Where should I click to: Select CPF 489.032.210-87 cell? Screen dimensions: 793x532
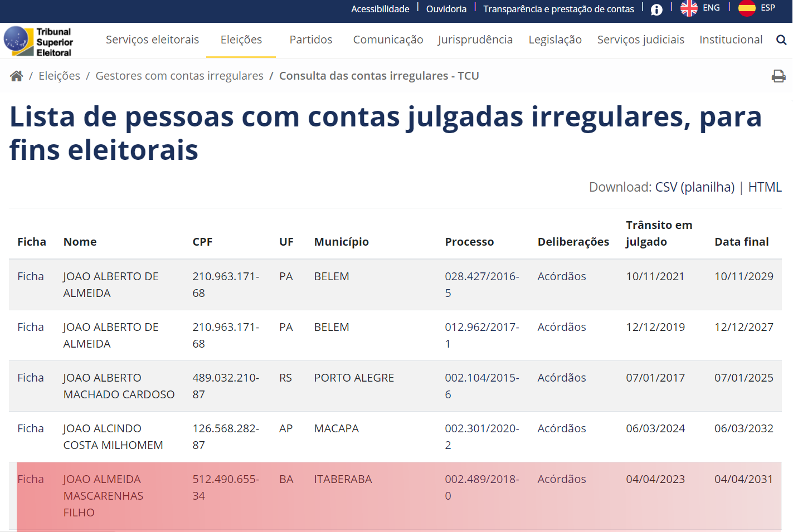(x=226, y=386)
